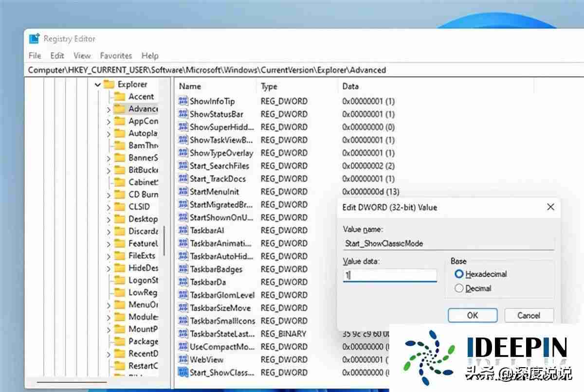Click the Explorer folder icon in tree
The width and height of the screenshot is (584, 392).
(109, 84)
